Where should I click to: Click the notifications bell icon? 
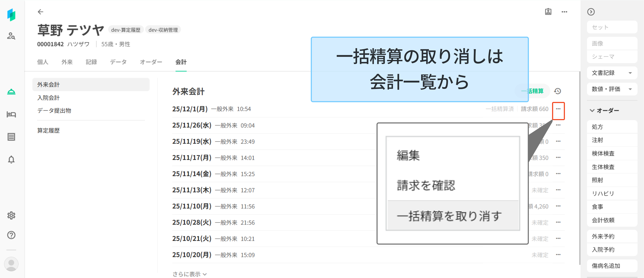click(x=11, y=159)
